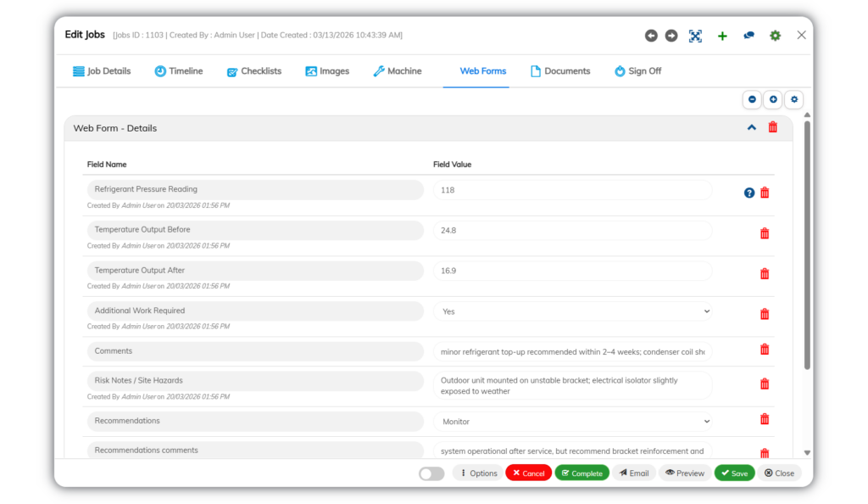Click the scrollbar down arrow
Viewport: 868px width, 504px height.
tap(807, 452)
